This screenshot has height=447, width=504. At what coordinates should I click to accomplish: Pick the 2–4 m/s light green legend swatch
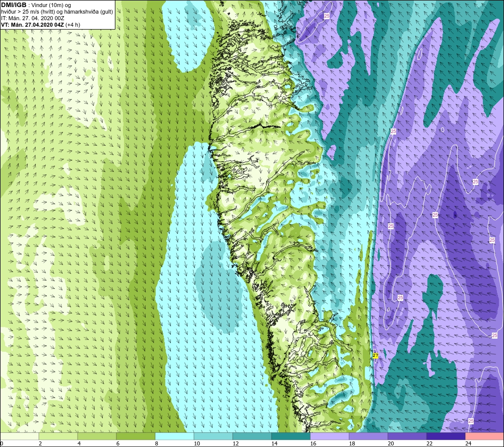(58, 436)
